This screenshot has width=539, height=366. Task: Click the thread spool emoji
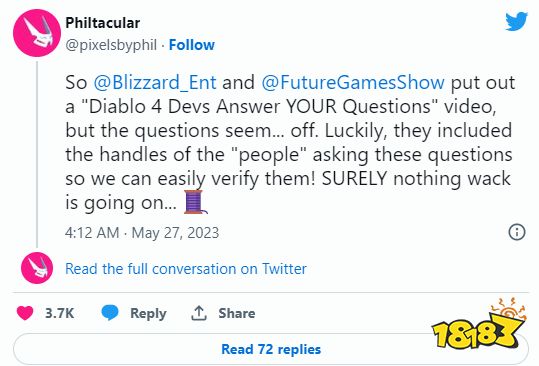tap(195, 202)
